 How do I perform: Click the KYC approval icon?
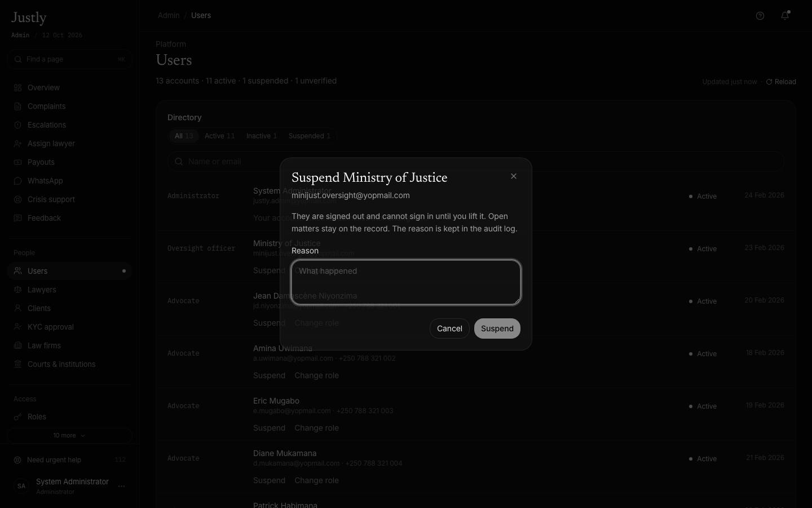pyautogui.click(x=18, y=327)
